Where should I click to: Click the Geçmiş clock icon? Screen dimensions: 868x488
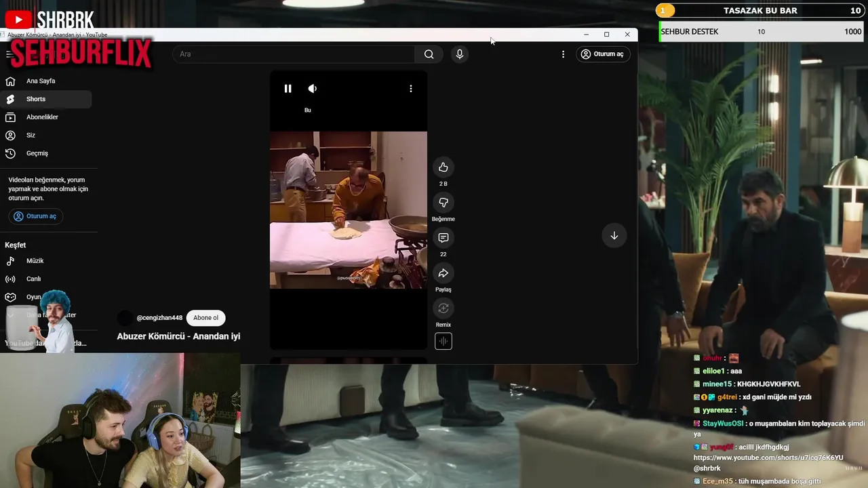tap(10, 154)
